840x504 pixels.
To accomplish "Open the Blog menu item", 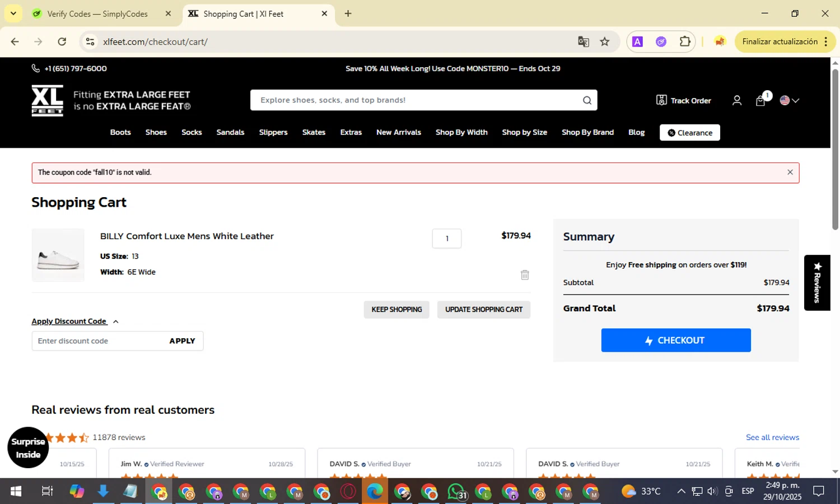I will 637,132.
